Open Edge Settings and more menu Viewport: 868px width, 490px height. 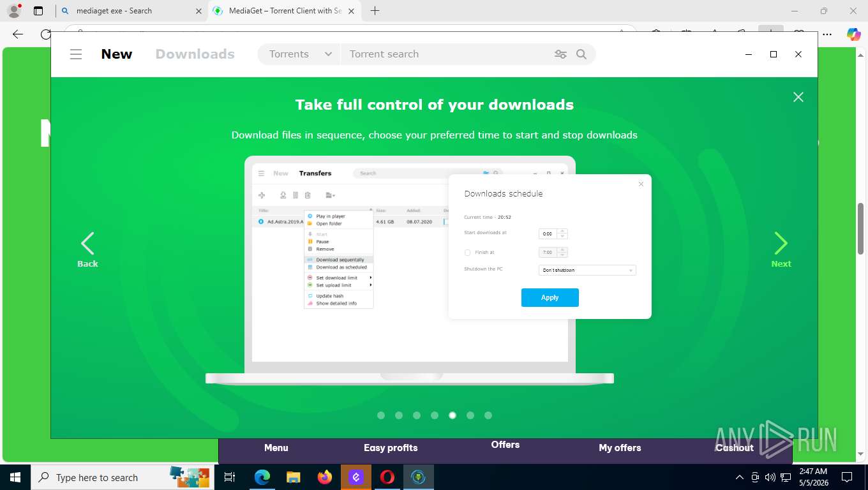827,34
